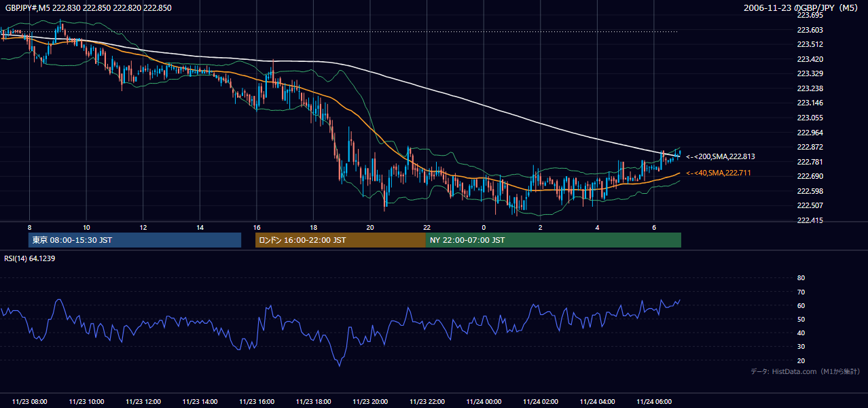Click RSI scale value 30

pyautogui.click(x=801, y=347)
